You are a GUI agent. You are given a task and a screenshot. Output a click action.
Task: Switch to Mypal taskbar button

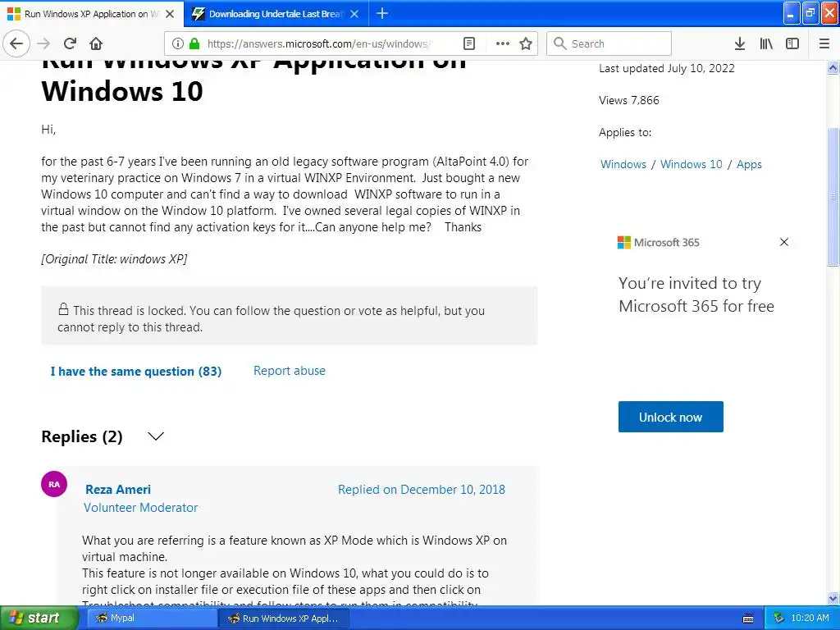tap(150, 619)
